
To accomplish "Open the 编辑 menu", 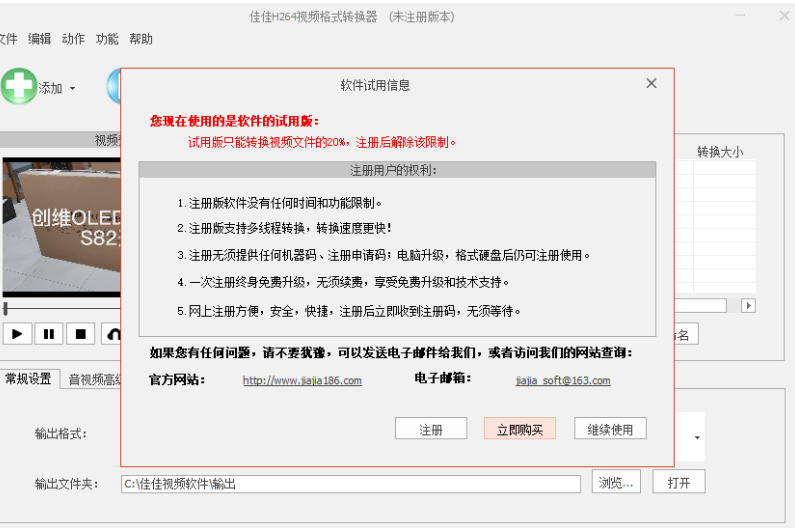I will [x=40, y=39].
